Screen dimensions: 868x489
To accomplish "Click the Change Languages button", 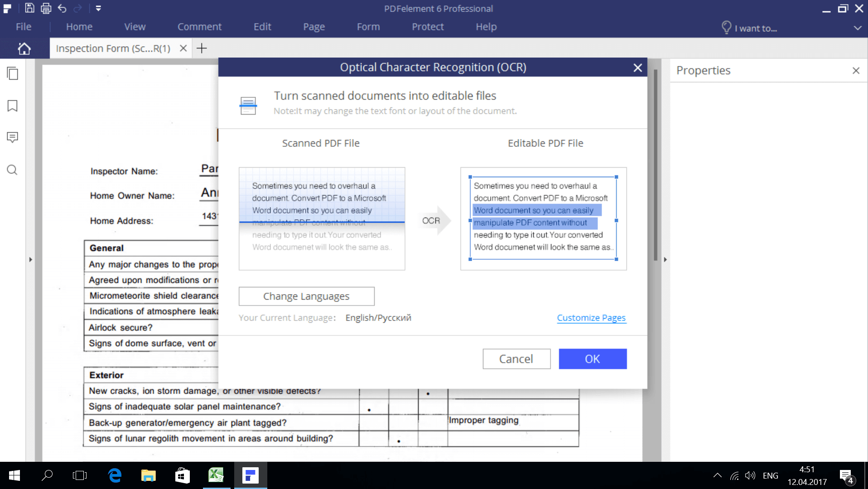I will 306,296.
